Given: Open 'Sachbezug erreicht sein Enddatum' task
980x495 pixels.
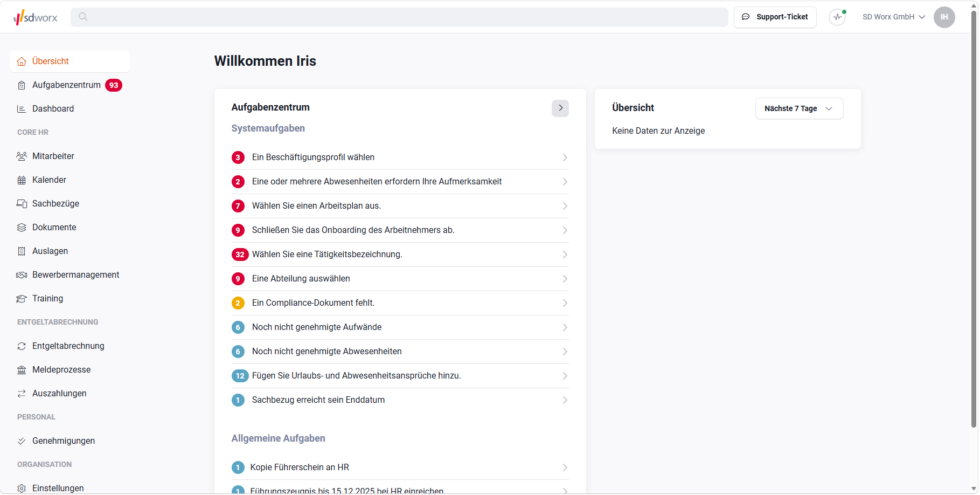Looking at the screenshot, I should pos(400,400).
